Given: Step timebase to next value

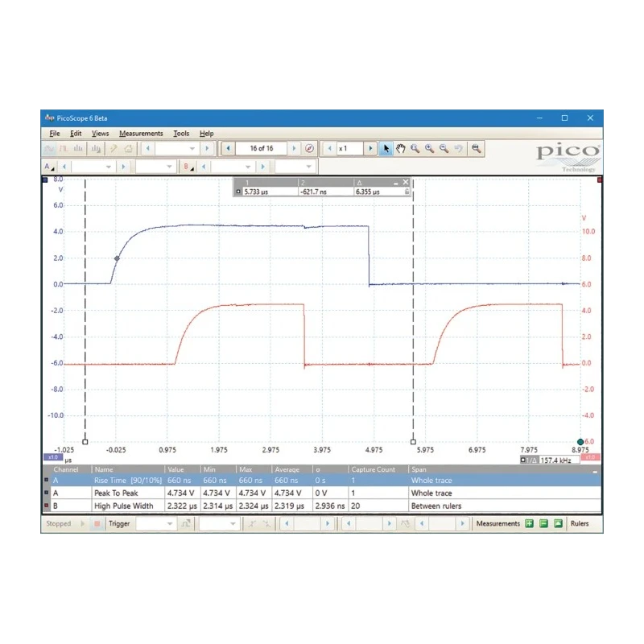Looking at the screenshot, I should 207,148.
